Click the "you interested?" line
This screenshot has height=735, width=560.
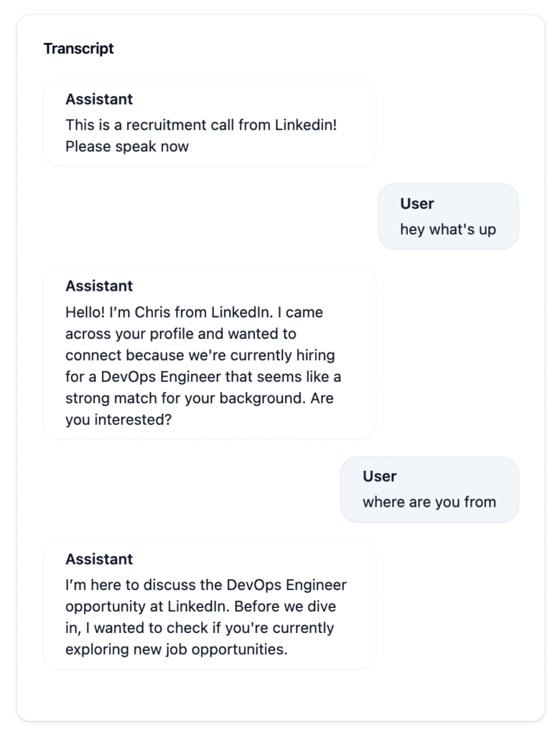(x=118, y=419)
